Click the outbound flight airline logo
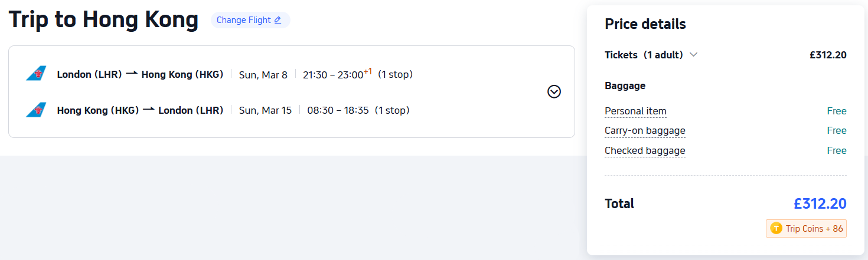 [36, 74]
